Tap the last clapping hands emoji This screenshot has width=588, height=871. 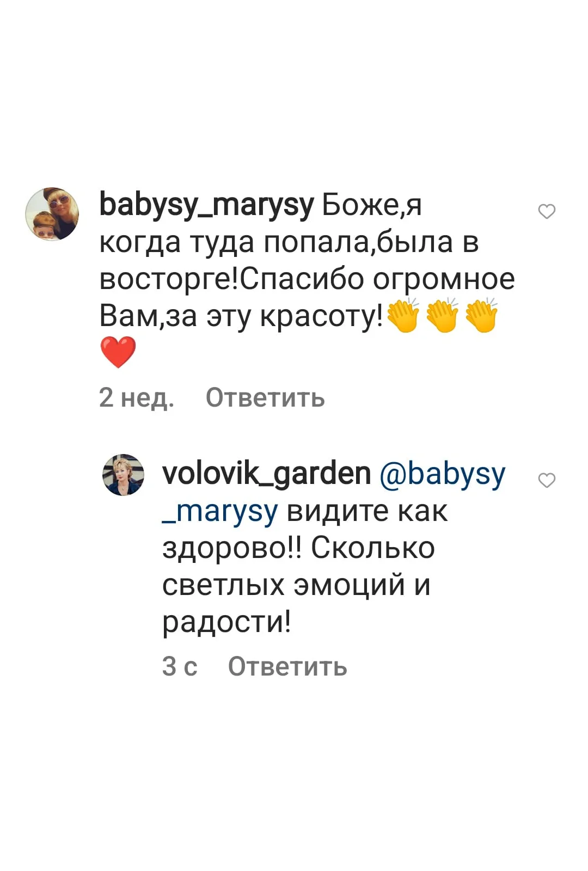pos(481,315)
